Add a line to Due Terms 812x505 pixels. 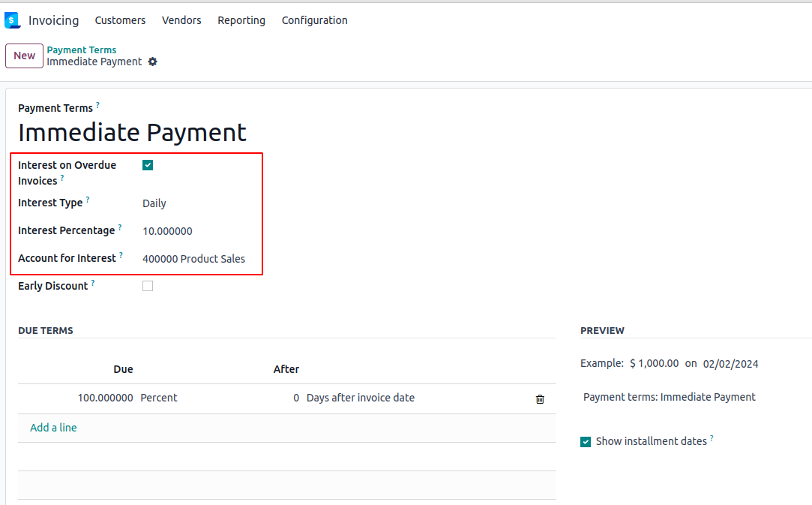click(x=53, y=428)
